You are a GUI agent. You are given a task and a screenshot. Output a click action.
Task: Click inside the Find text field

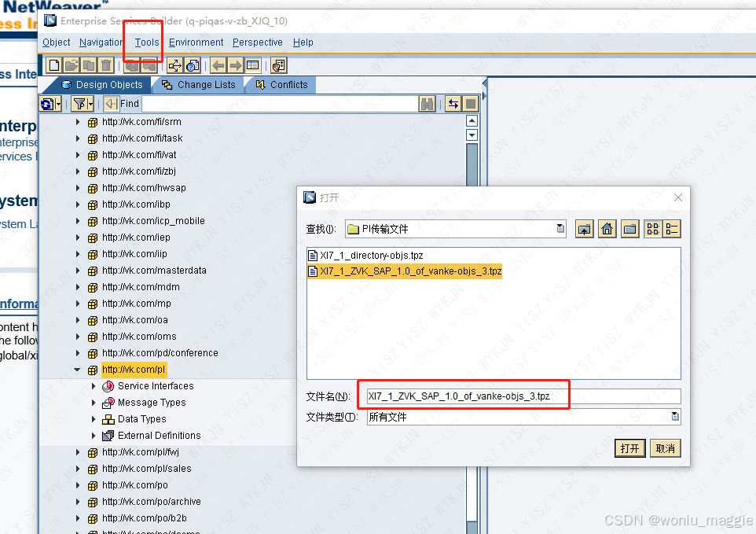(x=280, y=104)
